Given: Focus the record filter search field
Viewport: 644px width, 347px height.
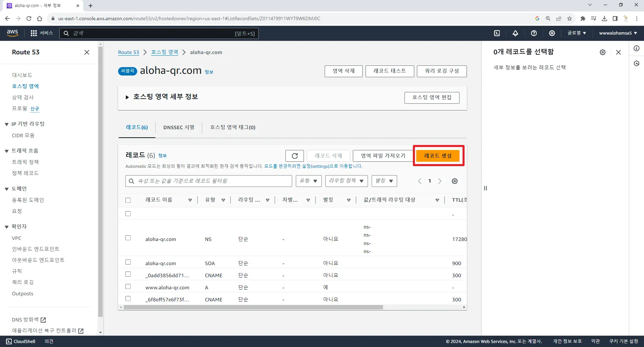Looking at the screenshot, I should [x=209, y=181].
